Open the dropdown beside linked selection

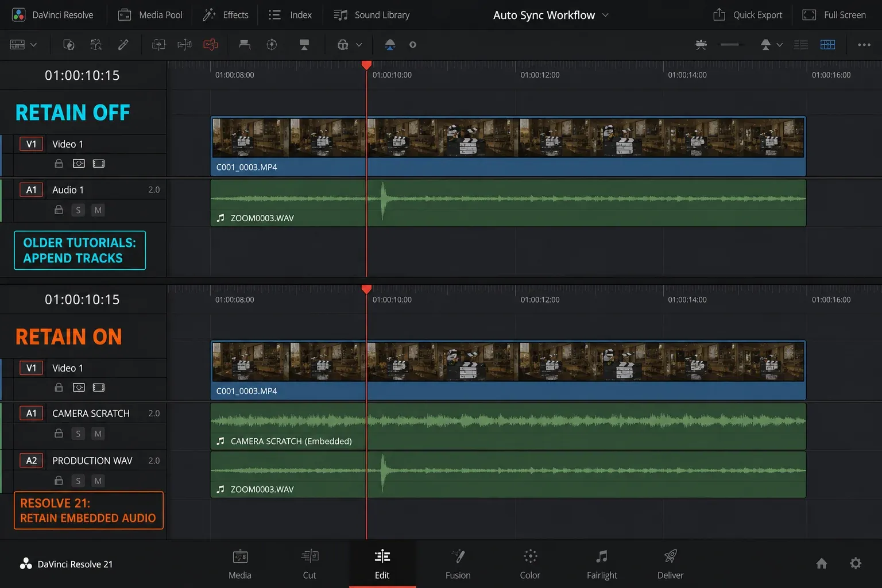359,45
